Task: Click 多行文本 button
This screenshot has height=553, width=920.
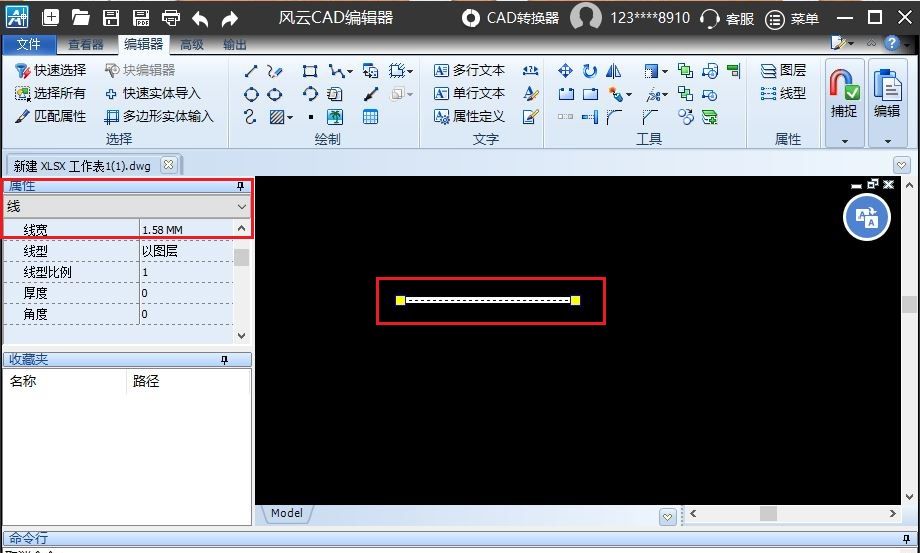Action: click(x=469, y=70)
